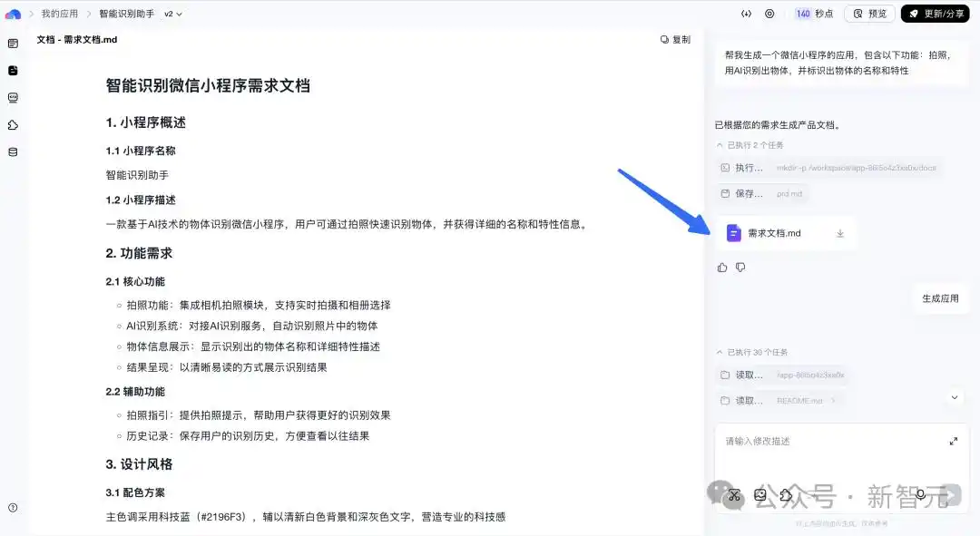Collapse the 已执行 2 个任务 list
Viewport: 980px width, 536px height.
click(720, 145)
